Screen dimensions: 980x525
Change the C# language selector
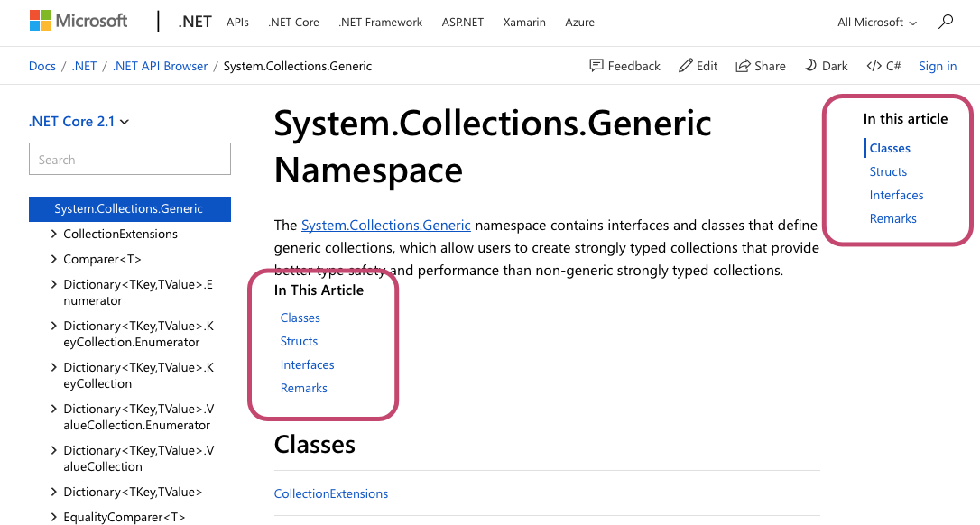(883, 66)
